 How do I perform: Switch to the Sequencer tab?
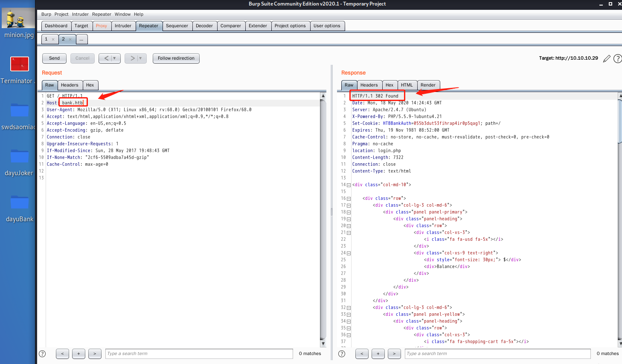tap(177, 26)
